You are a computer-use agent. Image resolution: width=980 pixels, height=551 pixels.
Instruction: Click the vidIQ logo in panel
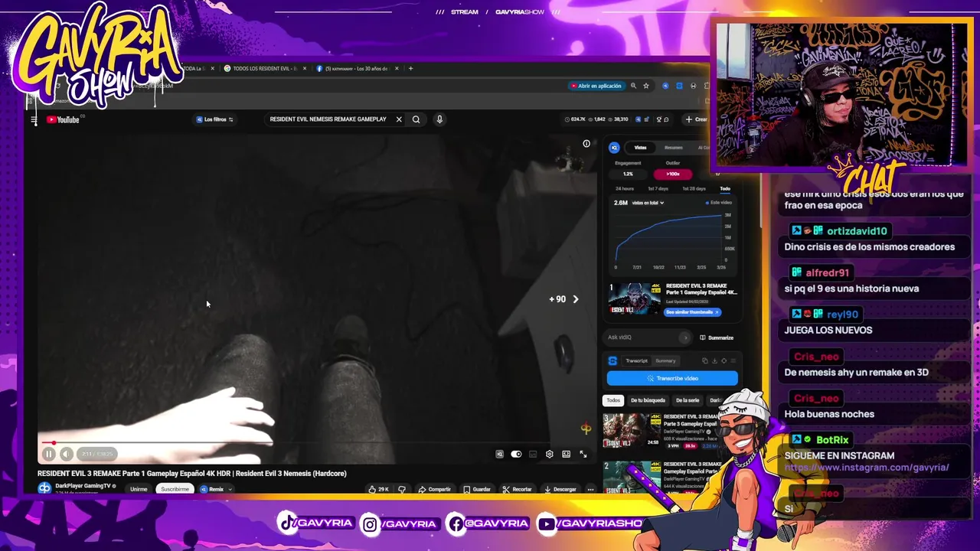point(614,148)
